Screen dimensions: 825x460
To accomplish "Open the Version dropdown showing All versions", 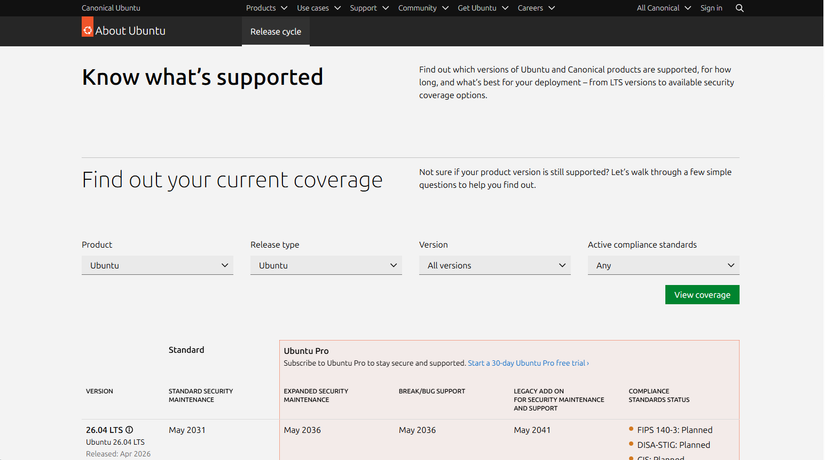I will (495, 265).
